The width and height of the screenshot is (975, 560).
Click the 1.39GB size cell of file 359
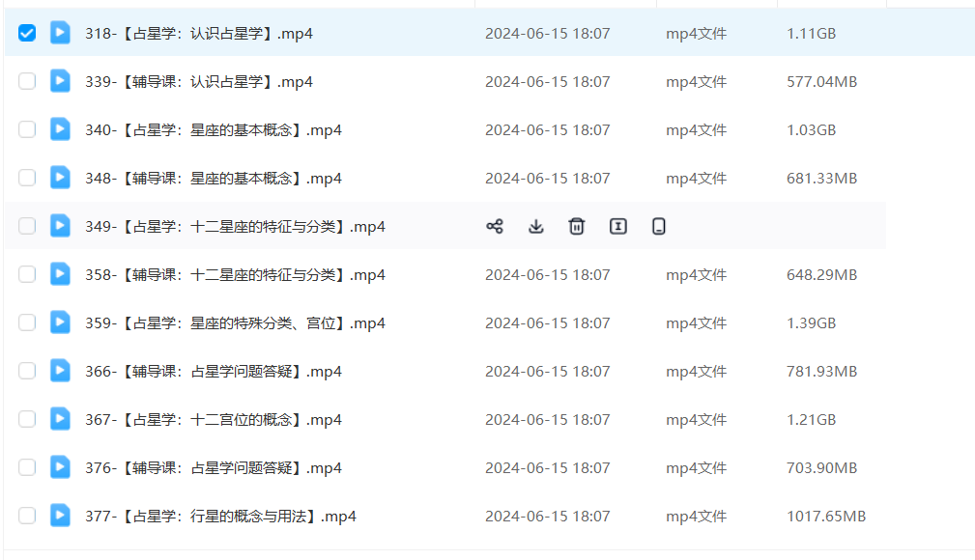811,323
